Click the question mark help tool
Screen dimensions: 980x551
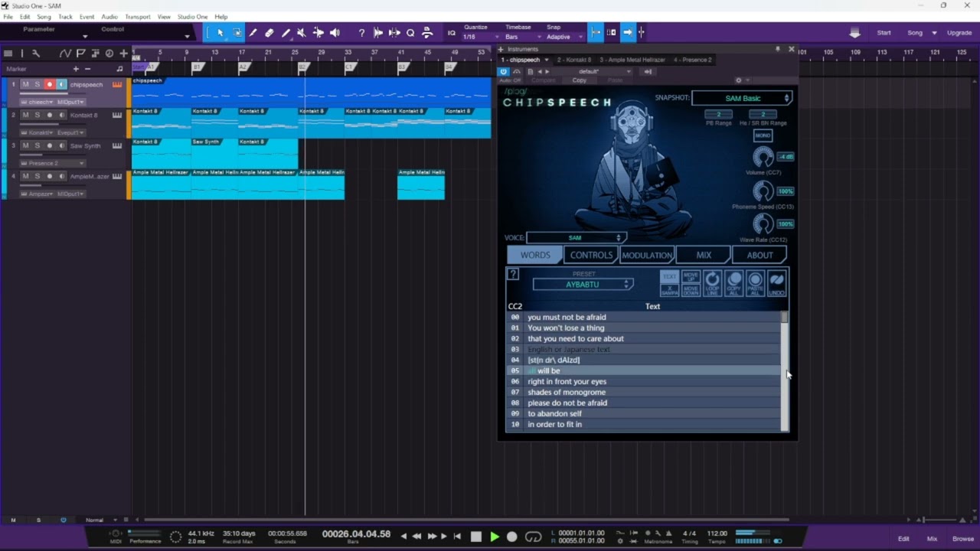pyautogui.click(x=361, y=33)
